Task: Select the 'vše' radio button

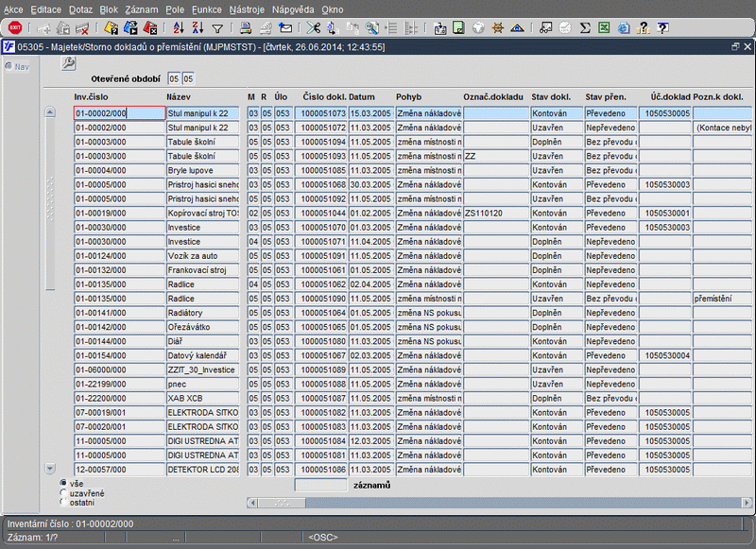Action: (x=63, y=483)
